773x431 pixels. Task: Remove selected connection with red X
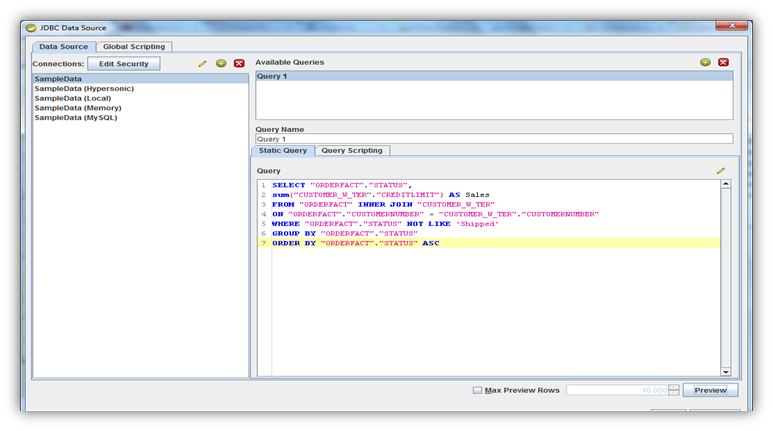click(x=238, y=64)
